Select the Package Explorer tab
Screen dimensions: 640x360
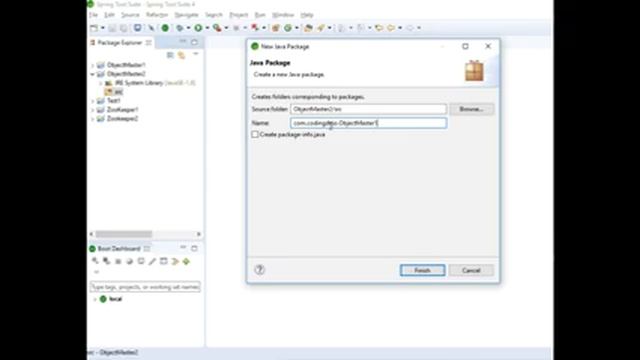120,42
